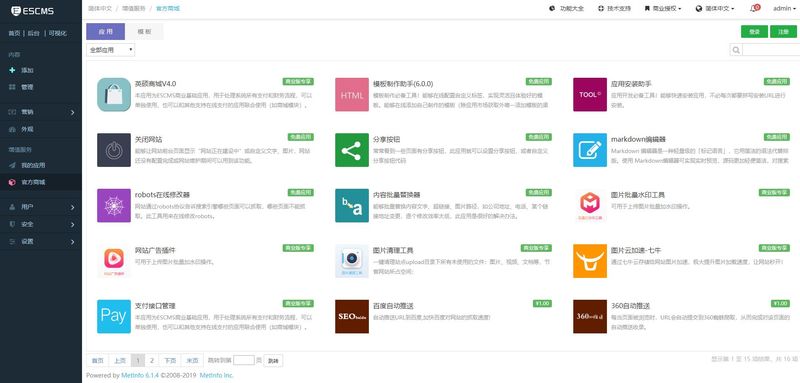Open the 关闭网站 power button icon
The image size is (800, 383).
[114, 150]
